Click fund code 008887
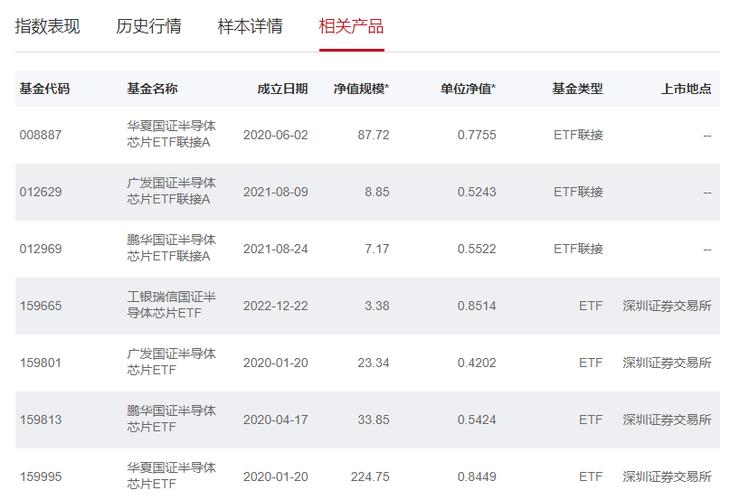Viewport: 740px width, 500px height. (x=41, y=135)
